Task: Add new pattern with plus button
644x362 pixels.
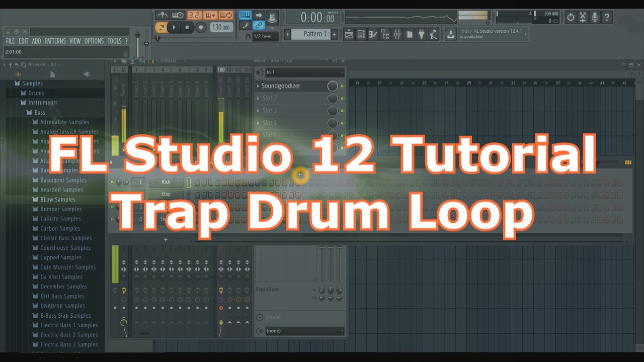Action: pos(334,34)
